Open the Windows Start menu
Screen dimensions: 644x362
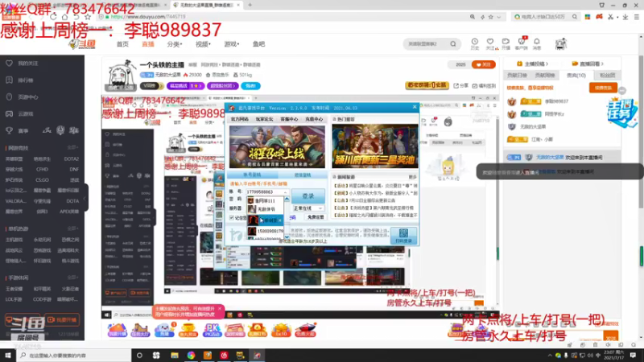coord(8,356)
